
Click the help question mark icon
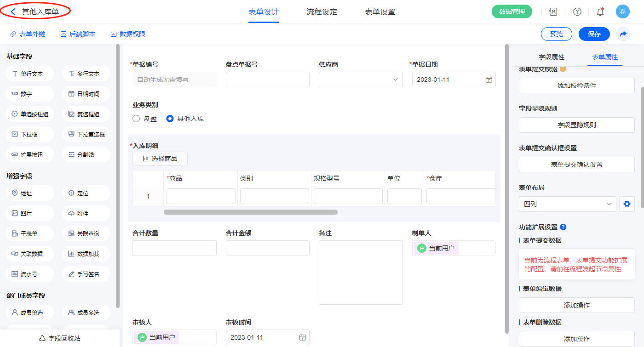577,12
